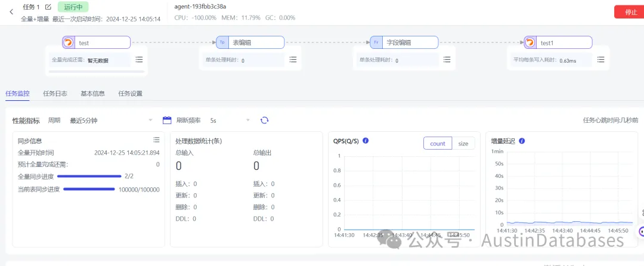Expand the 刷新频率 5s dropdown
The image size is (644, 266).
[230, 120]
